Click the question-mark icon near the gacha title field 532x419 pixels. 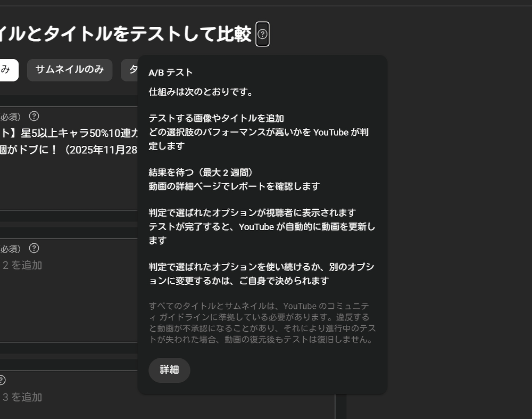pyautogui.click(x=34, y=116)
